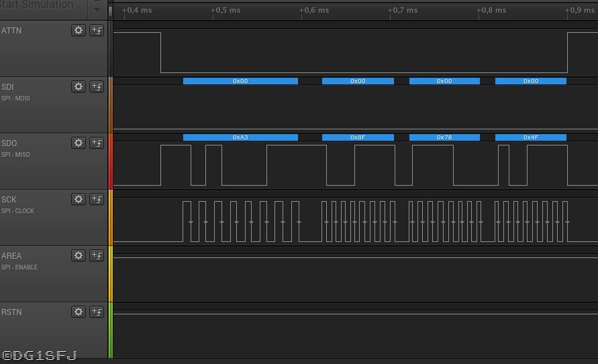
Task: Click the 0xA3 decoded MISO byte
Action: (x=240, y=137)
